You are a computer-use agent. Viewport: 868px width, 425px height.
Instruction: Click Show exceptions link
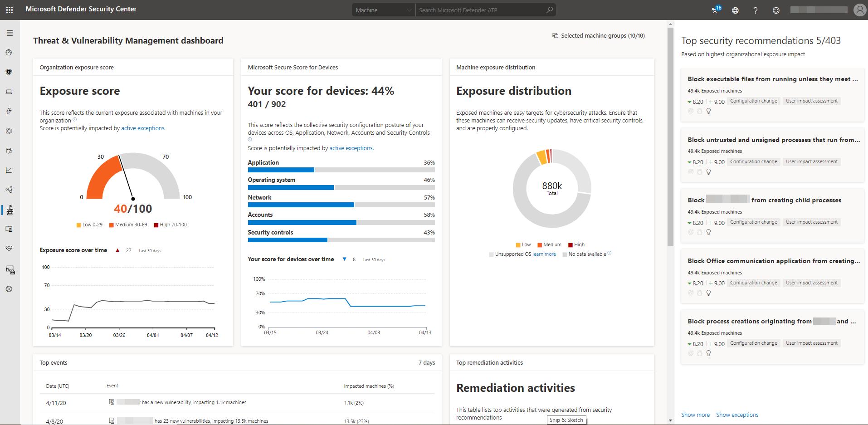(x=737, y=415)
